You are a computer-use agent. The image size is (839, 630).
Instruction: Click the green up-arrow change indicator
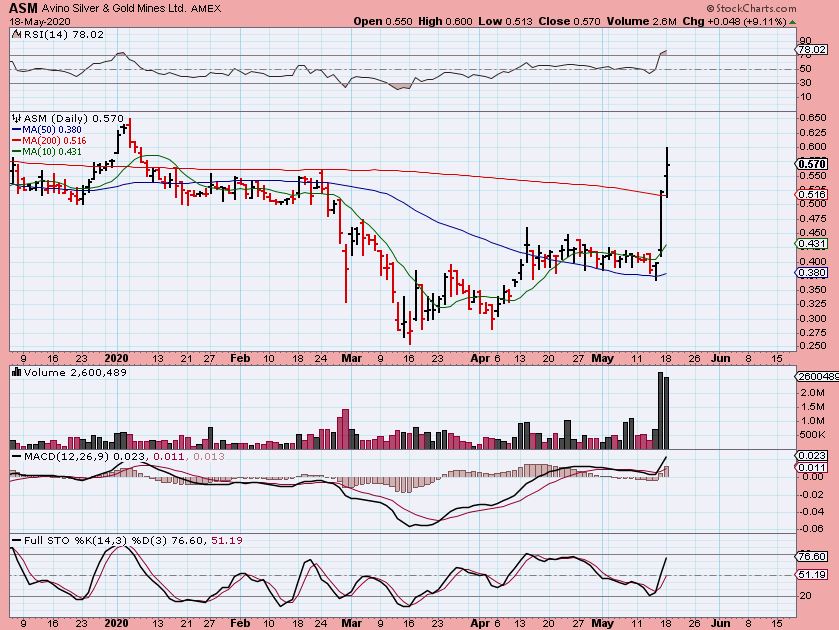click(x=792, y=22)
